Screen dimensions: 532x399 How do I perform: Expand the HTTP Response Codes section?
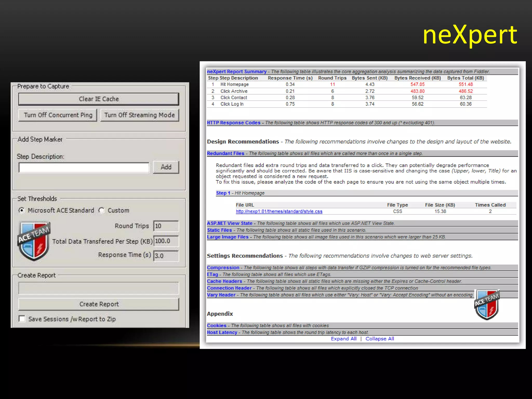click(234, 123)
